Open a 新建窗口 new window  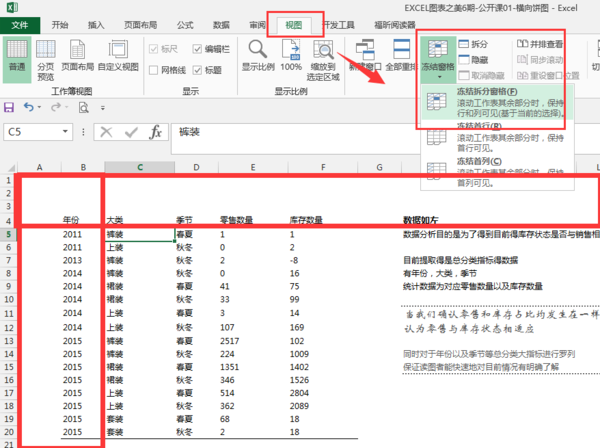tap(365, 55)
